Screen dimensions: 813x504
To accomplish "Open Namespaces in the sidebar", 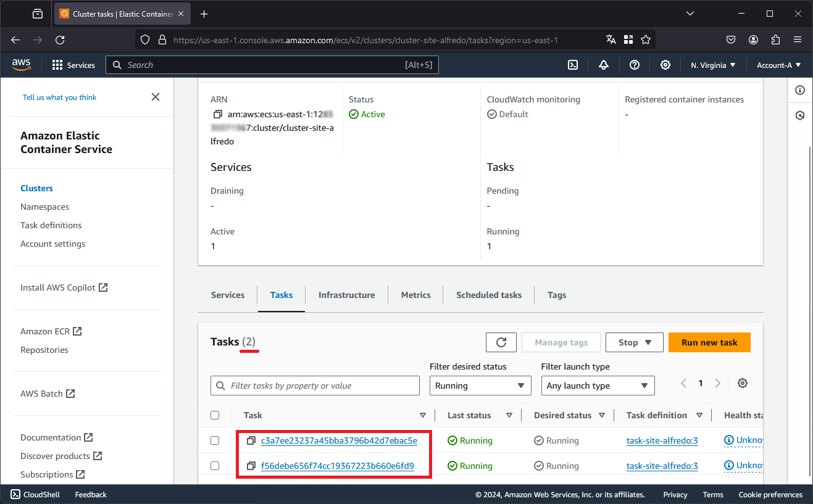I will click(x=44, y=207).
